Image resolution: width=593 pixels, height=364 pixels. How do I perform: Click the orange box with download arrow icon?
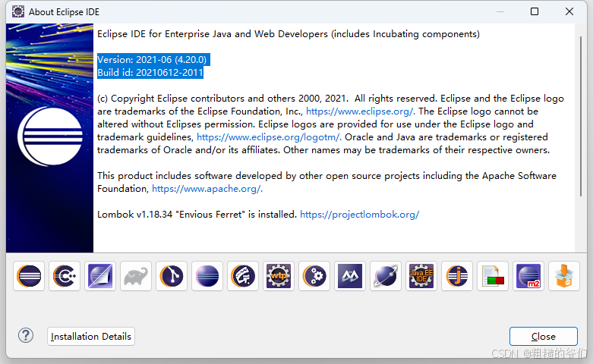point(564,276)
